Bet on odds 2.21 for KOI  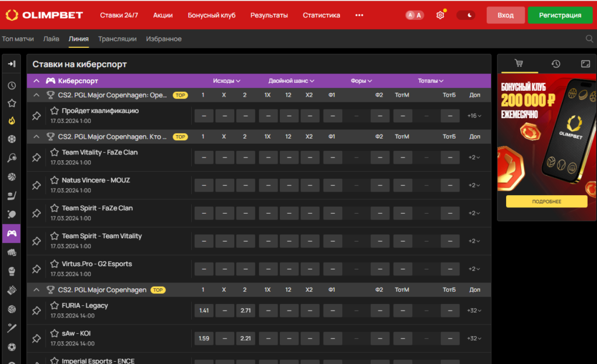(245, 338)
